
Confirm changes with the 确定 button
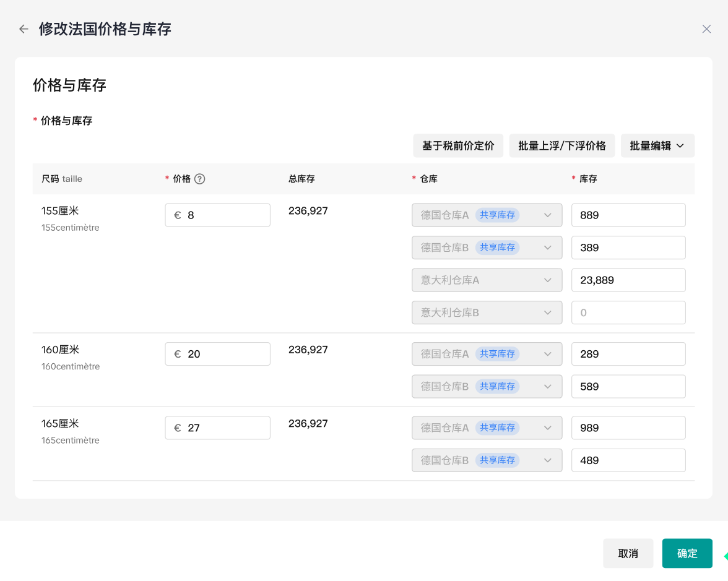(687, 553)
